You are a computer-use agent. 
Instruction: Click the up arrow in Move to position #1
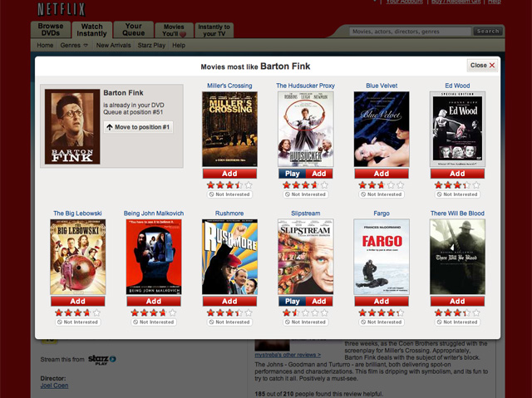click(x=109, y=127)
